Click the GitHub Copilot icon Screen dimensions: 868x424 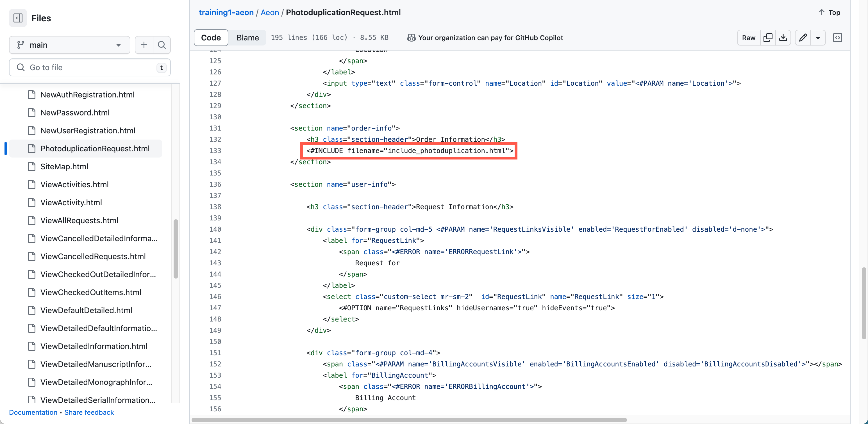412,38
